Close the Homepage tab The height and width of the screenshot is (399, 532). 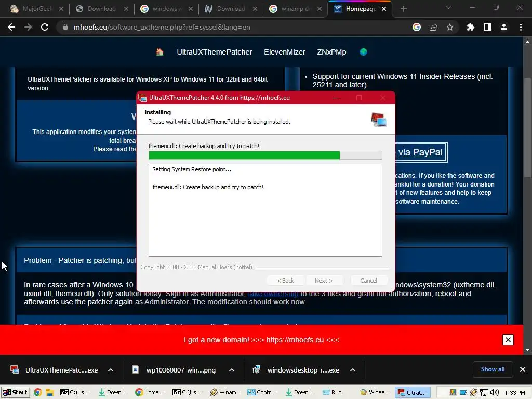[384, 9]
